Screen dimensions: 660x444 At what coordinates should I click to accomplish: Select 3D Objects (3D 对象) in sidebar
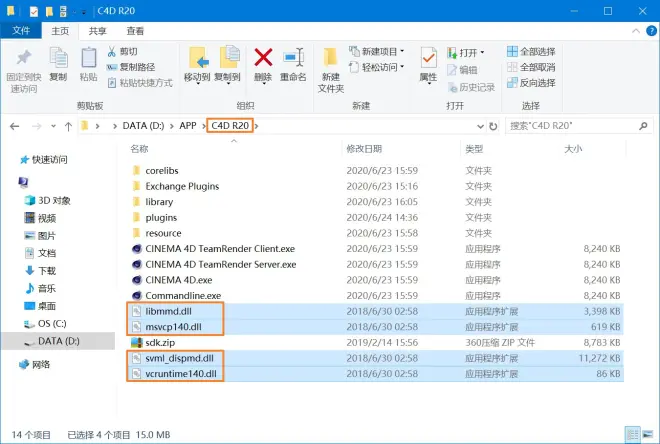pyautogui.click(x=48, y=200)
